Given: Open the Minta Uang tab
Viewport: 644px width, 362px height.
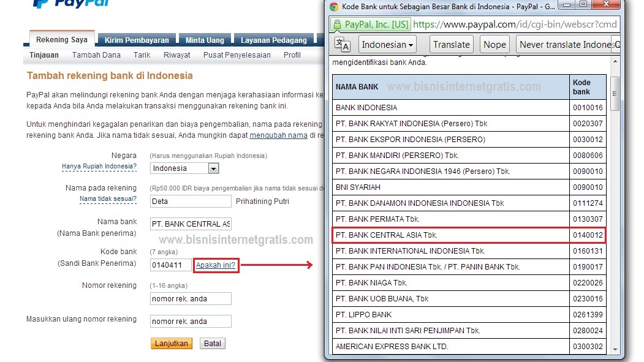Looking at the screenshot, I should pos(205,40).
